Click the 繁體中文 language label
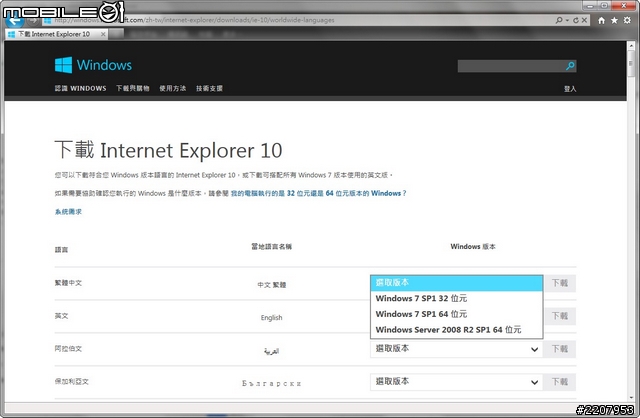The height and width of the screenshot is (418, 640). [x=68, y=283]
